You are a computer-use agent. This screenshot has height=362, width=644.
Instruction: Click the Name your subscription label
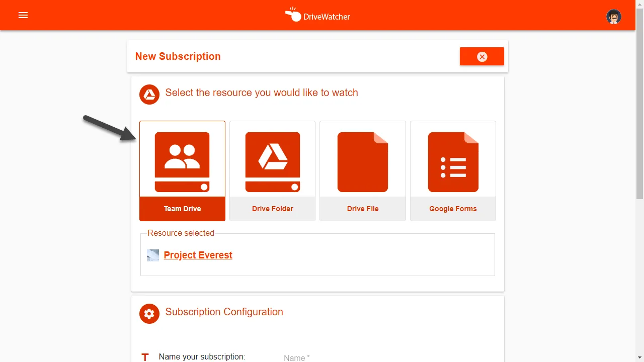pos(202,356)
